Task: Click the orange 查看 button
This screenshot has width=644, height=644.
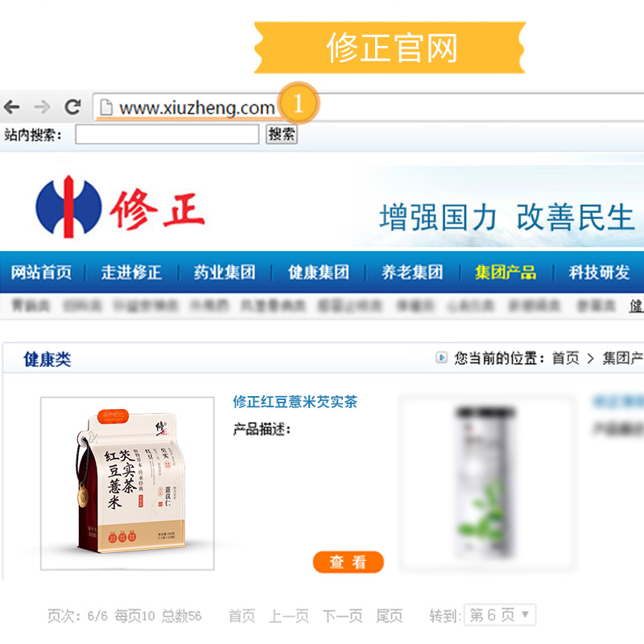Action: (349, 562)
